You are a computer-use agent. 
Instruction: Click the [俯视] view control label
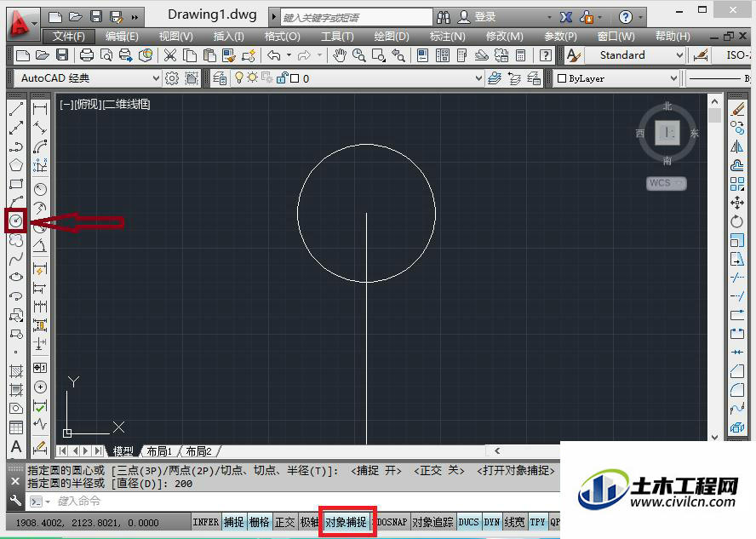(x=89, y=104)
